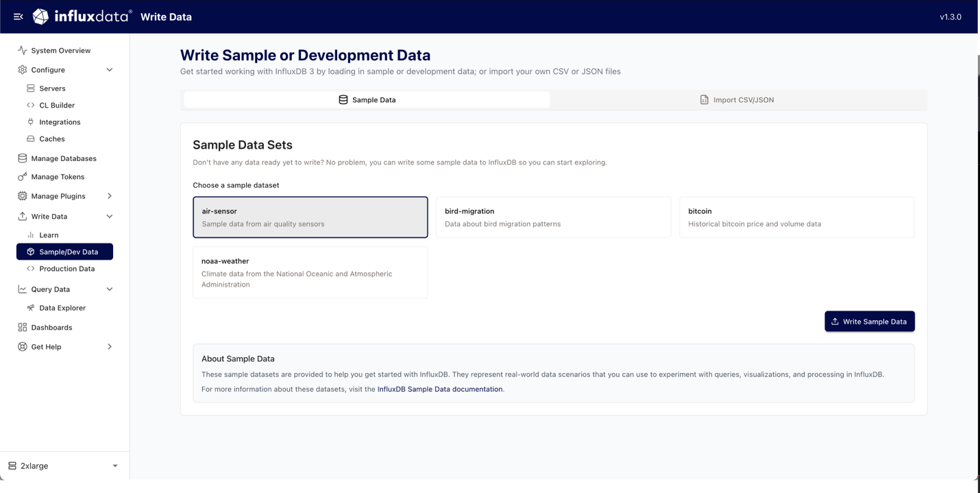Switch to the Sample Data tab

click(367, 100)
